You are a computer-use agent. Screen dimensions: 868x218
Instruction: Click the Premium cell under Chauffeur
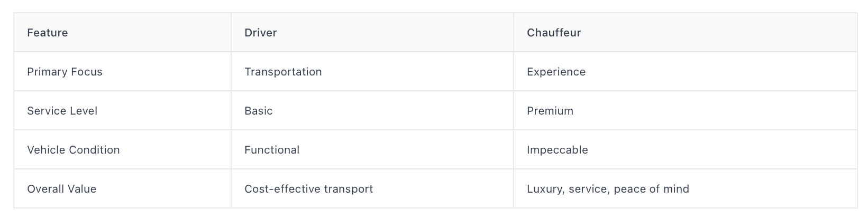[x=686, y=111]
